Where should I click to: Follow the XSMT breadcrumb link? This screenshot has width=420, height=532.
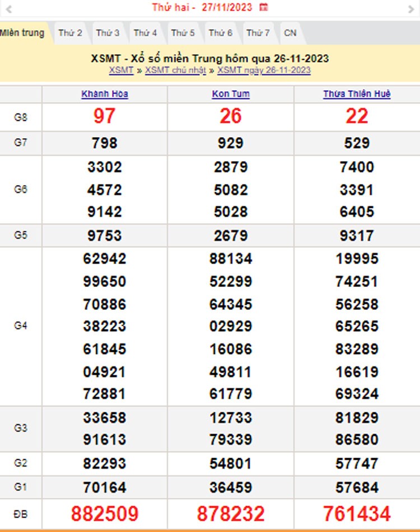[121, 70]
